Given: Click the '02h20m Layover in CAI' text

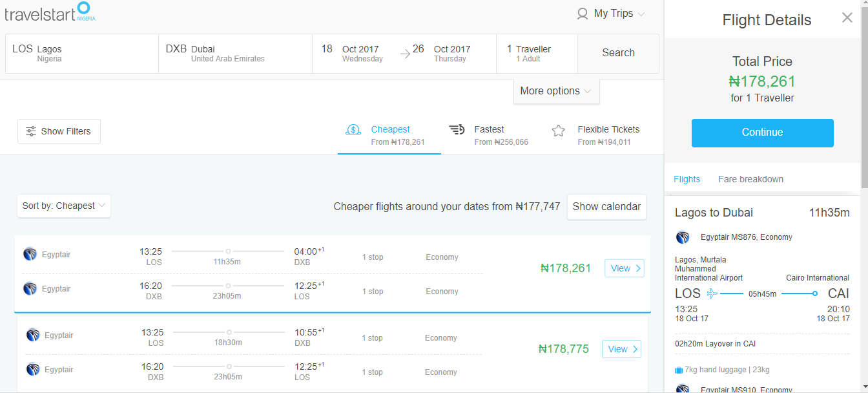Looking at the screenshot, I should [x=715, y=344].
